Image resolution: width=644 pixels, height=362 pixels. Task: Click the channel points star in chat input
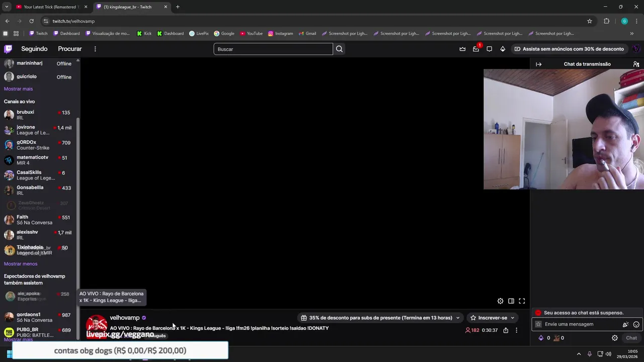click(538, 324)
